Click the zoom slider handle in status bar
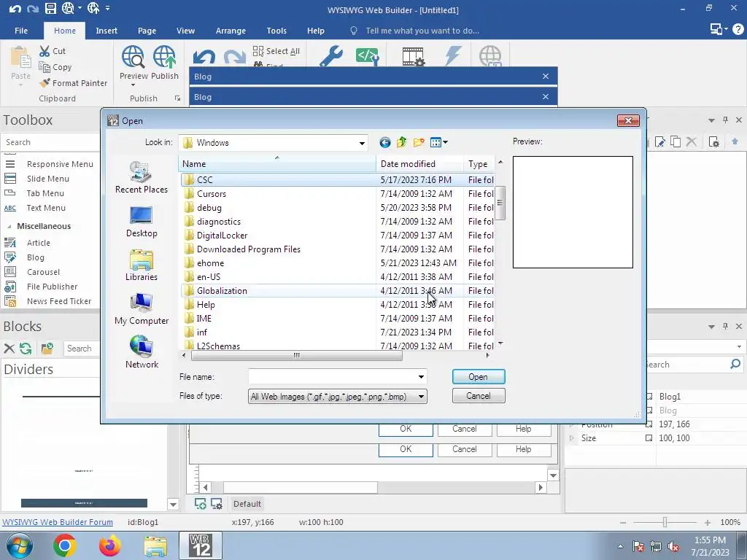 coord(665,522)
